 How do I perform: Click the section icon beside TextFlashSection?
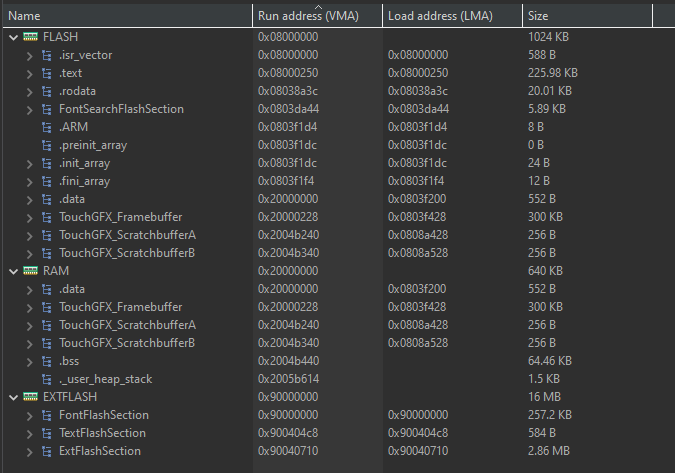[x=47, y=433]
